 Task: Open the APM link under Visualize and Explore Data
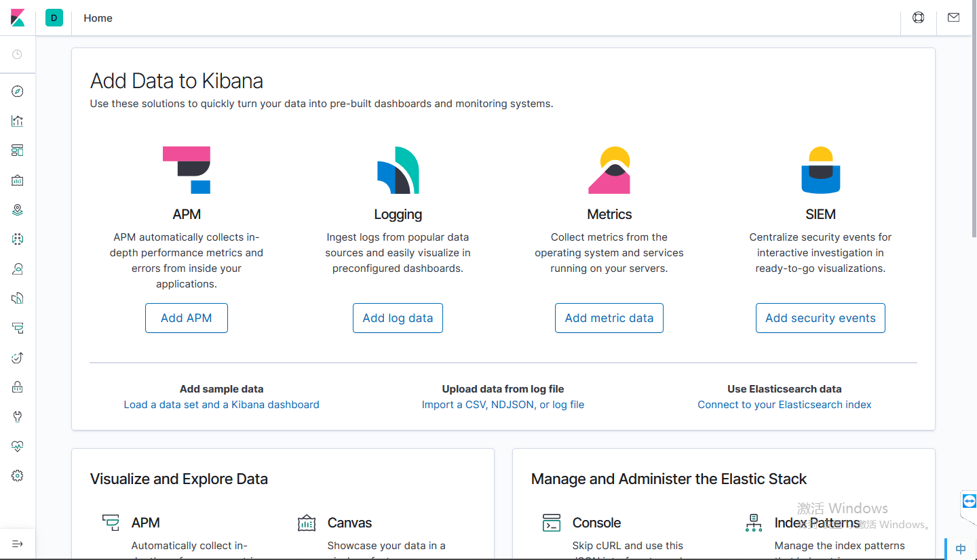click(146, 523)
